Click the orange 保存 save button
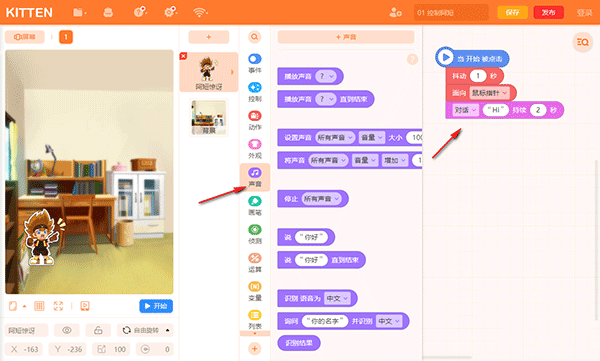600x361 pixels. tap(512, 12)
